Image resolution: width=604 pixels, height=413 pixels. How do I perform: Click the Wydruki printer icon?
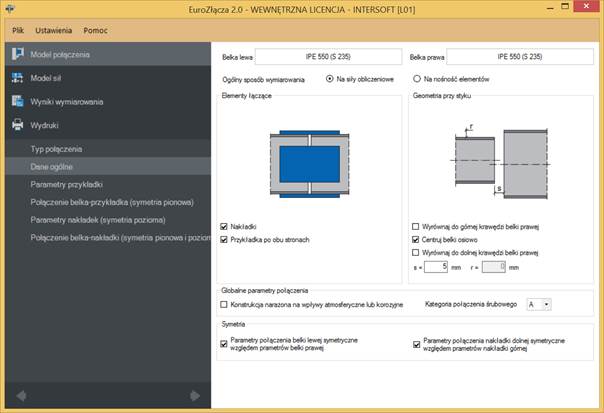coord(17,125)
